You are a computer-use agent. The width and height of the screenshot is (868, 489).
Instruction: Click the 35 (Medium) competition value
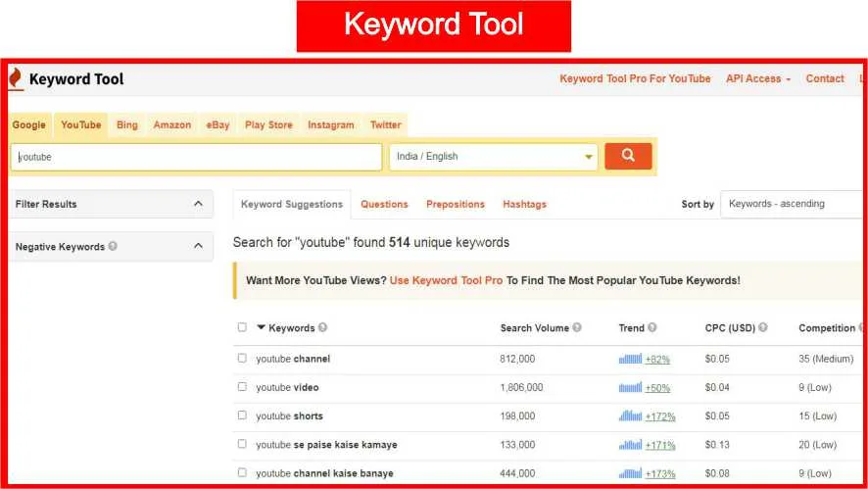click(826, 359)
